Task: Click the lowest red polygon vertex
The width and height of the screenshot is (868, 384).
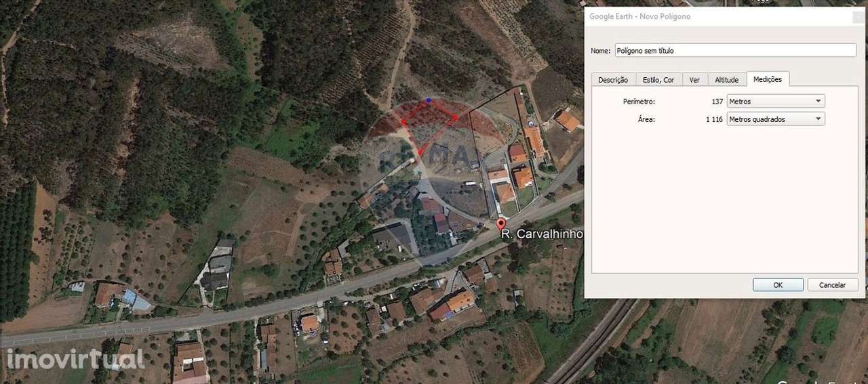Action: [x=418, y=152]
